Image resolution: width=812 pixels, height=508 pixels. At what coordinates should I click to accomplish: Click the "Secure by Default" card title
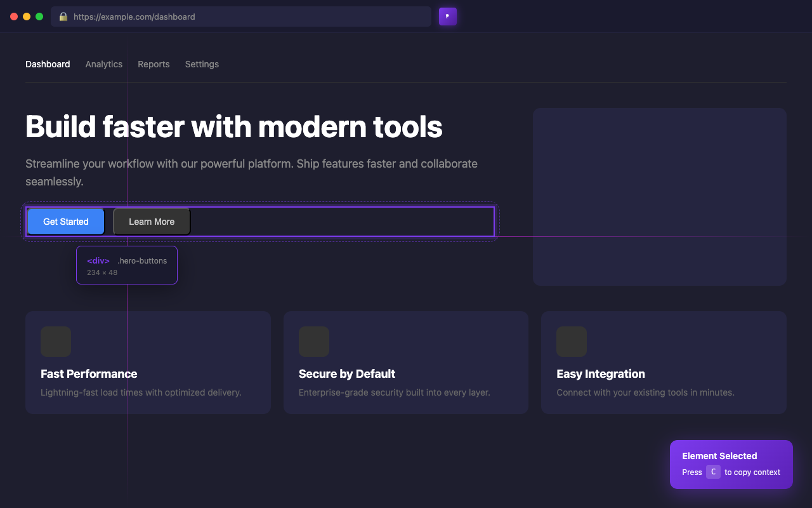coord(347,374)
